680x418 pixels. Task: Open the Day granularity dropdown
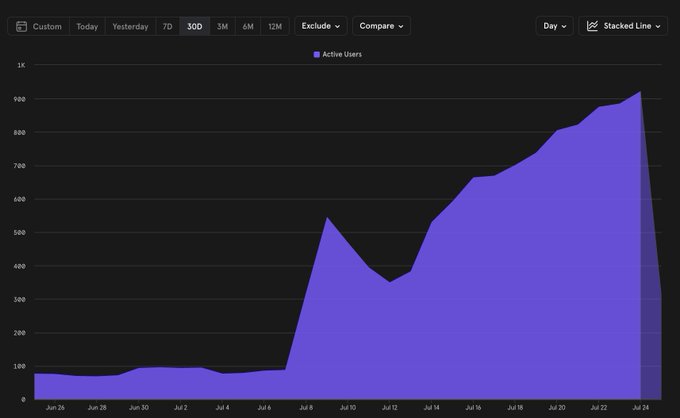pyautogui.click(x=555, y=26)
